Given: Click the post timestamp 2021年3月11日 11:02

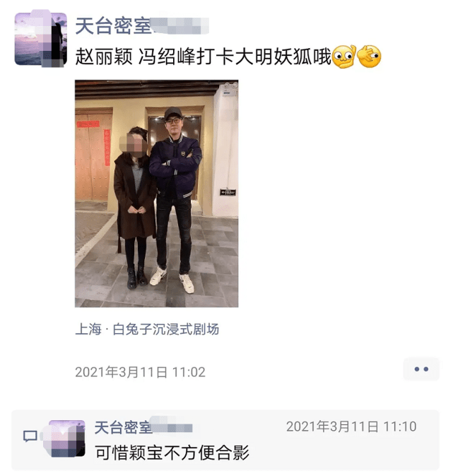Looking at the screenshot, I should [x=140, y=372].
